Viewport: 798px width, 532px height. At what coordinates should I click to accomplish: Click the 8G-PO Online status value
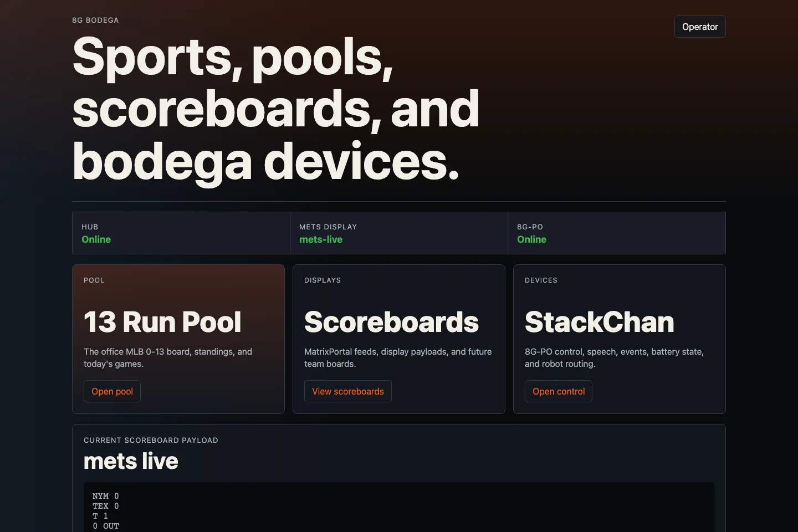point(532,239)
